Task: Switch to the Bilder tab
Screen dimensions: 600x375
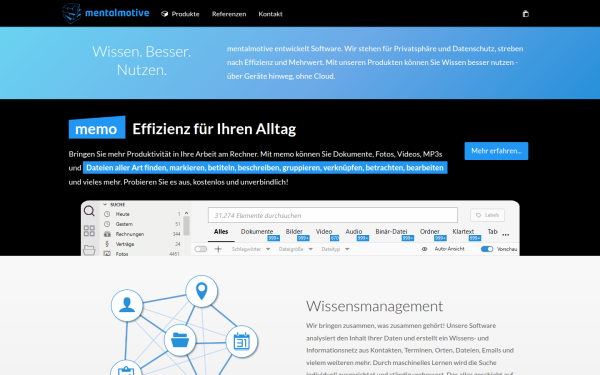Action: click(x=294, y=232)
